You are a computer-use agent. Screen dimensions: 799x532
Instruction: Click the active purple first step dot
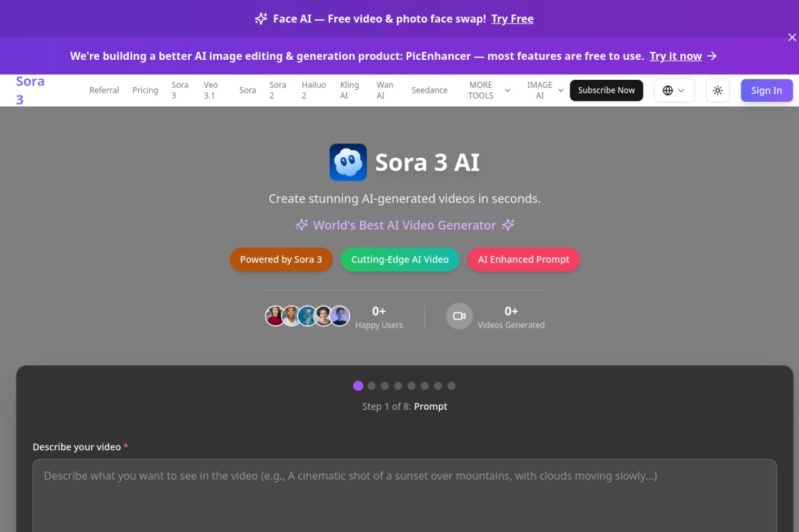[358, 386]
